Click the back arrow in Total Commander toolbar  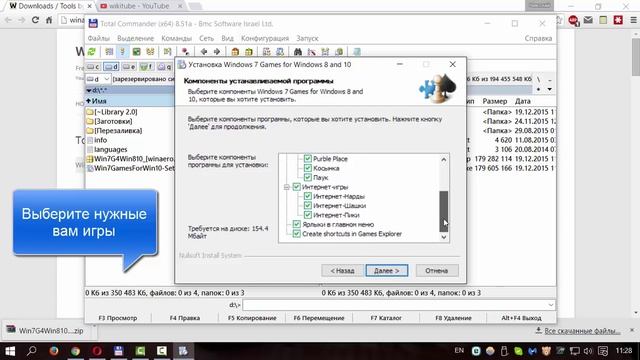[x=204, y=51]
